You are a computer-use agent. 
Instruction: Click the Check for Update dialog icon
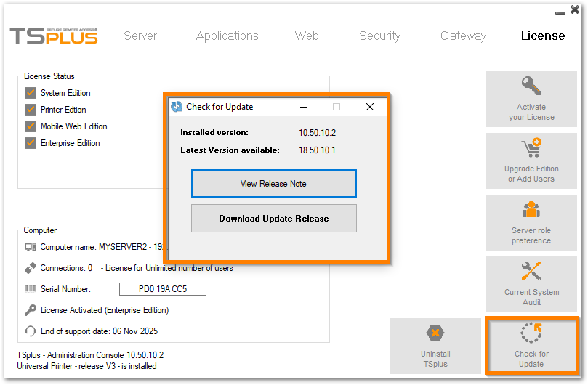point(177,107)
